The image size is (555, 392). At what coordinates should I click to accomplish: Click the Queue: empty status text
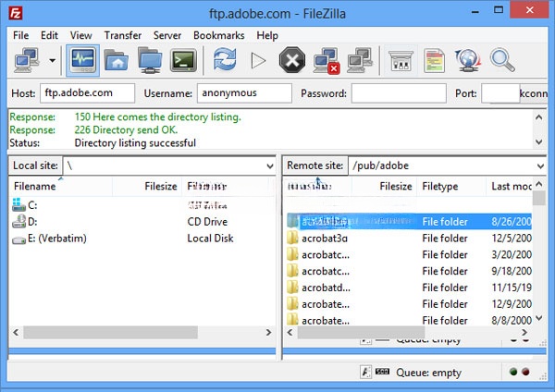[x=428, y=373]
